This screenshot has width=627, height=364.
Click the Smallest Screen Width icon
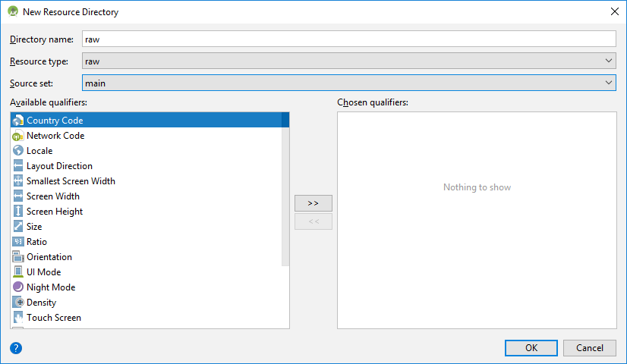point(18,181)
